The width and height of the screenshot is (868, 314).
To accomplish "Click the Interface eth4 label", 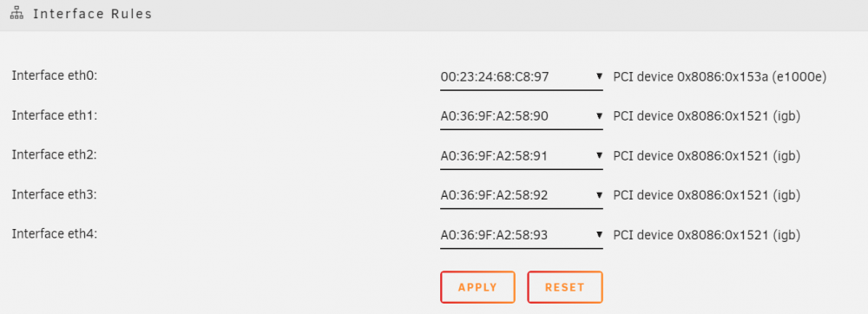I will tap(54, 234).
